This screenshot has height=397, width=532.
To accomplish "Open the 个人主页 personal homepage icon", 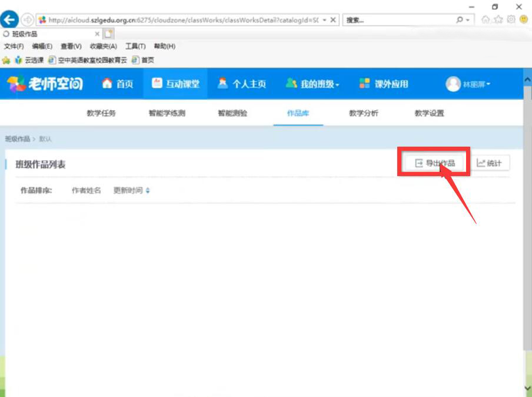I will (x=222, y=84).
